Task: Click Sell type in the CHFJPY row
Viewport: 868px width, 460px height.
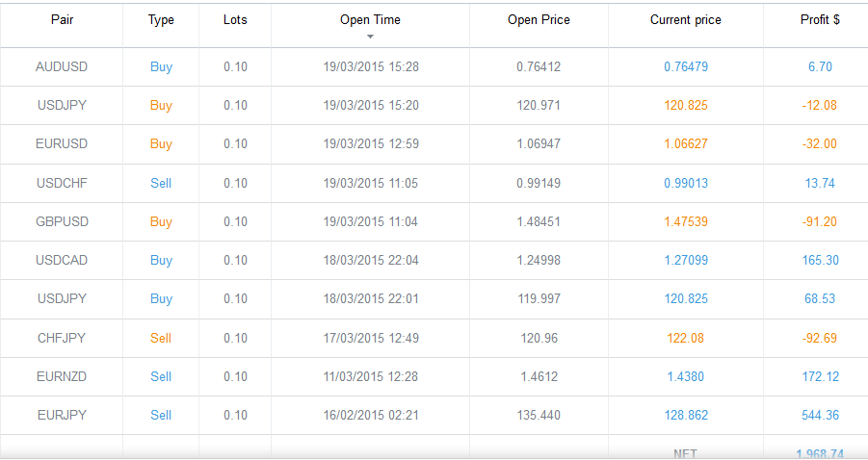Action: coord(161,338)
